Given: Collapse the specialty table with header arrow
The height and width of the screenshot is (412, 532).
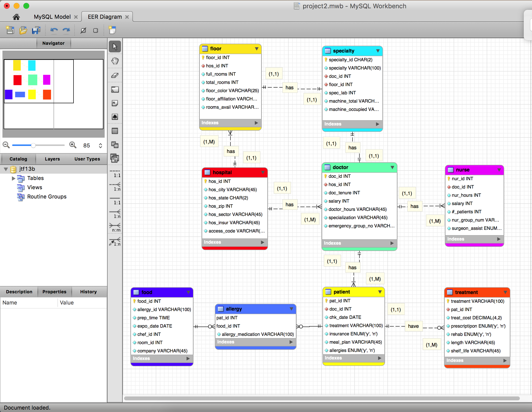Looking at the screenshot, I should [378, 51].
